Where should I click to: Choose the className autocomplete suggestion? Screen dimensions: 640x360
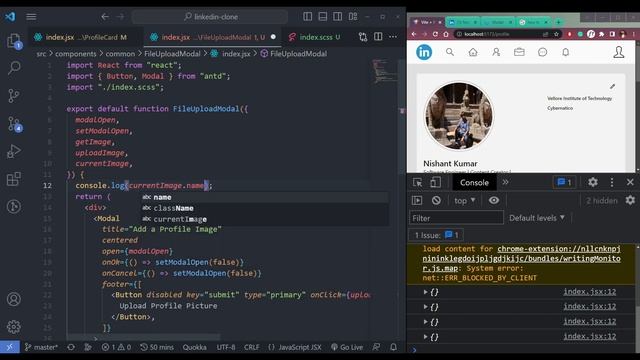[264, 208]
